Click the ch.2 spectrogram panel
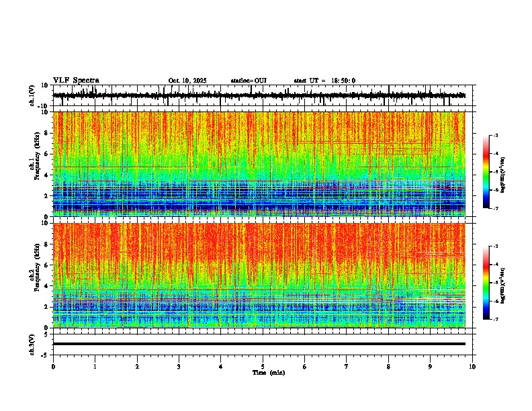Image resolution: width=532 pixels, height=411 pixels. tap(259, 275)
